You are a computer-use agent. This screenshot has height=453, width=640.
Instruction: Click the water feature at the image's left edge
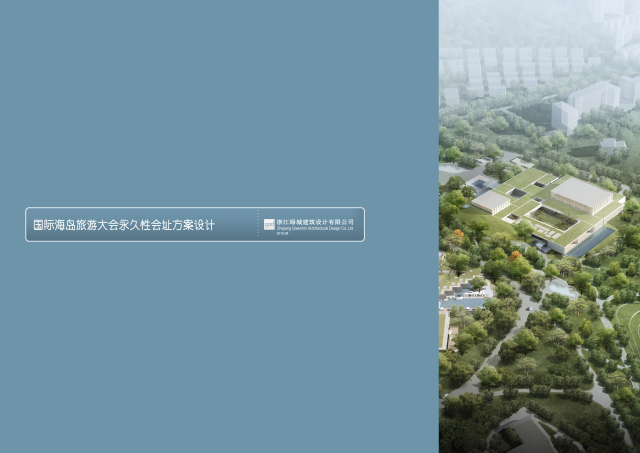pyautogui.click(x=463, y=294)
